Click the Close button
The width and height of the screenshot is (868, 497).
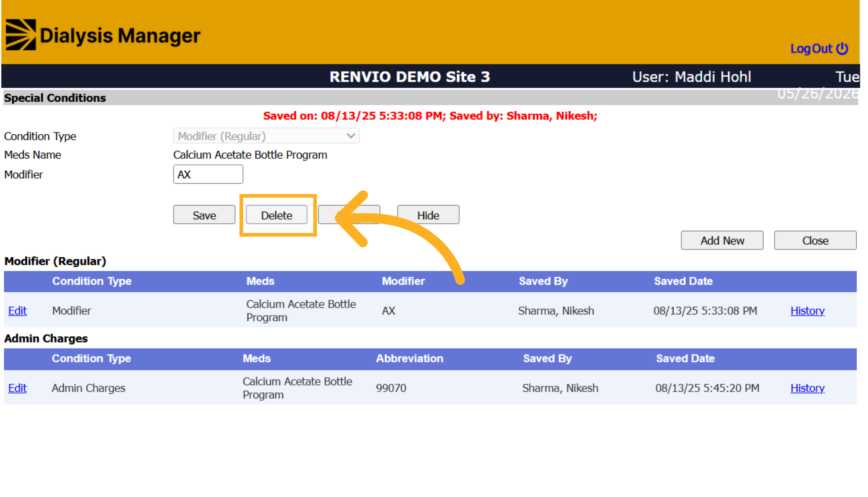815,240
